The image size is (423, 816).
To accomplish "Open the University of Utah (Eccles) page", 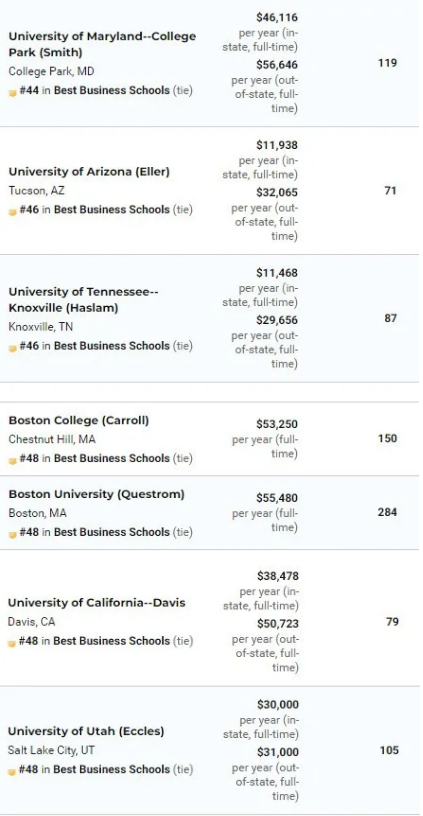I will [x=86, y=731].
